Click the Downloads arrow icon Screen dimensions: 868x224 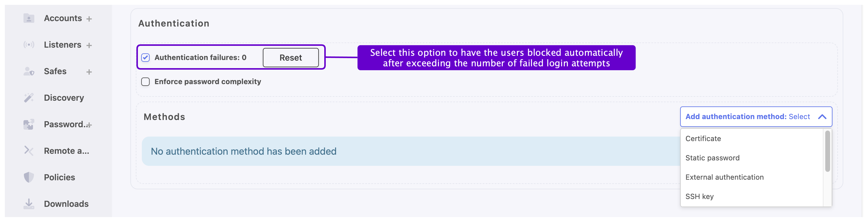click(x=29, y=204)
